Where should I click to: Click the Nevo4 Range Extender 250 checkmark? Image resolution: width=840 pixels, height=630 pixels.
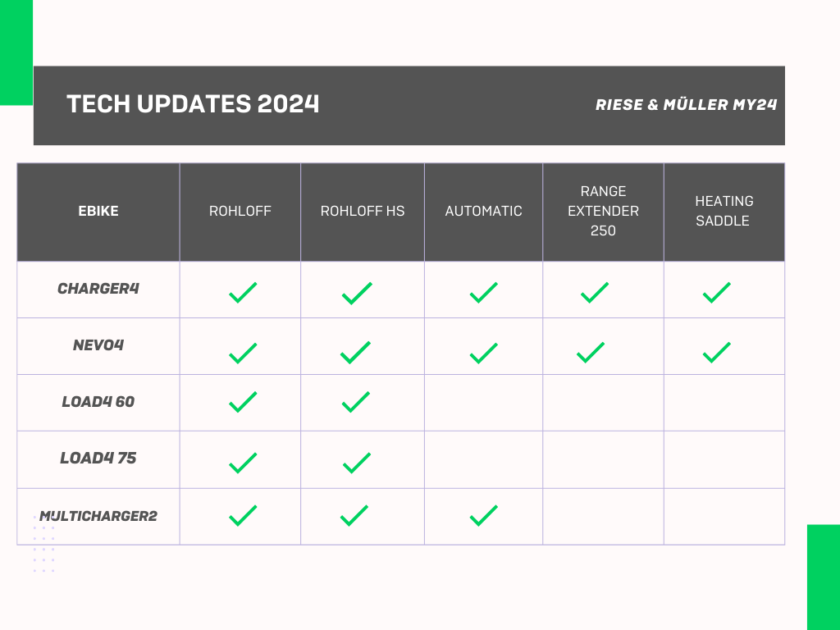(x=591, y=353)
